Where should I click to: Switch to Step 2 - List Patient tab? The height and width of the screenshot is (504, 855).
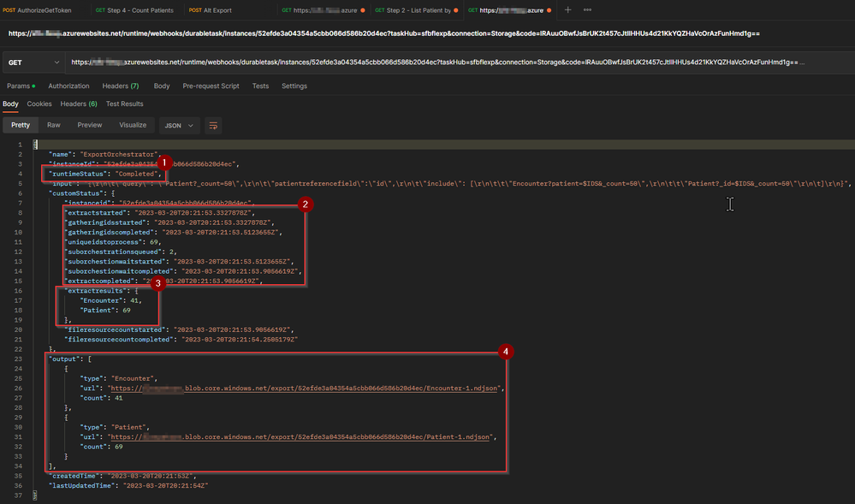pos(417,10)
